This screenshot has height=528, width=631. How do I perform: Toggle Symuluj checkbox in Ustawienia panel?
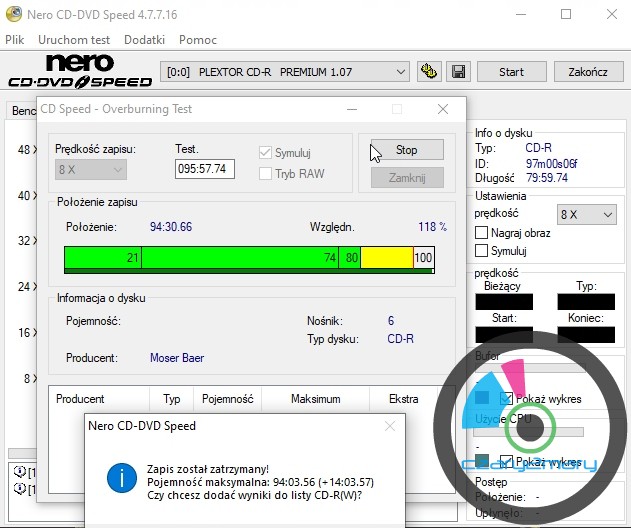pos(482,251)
